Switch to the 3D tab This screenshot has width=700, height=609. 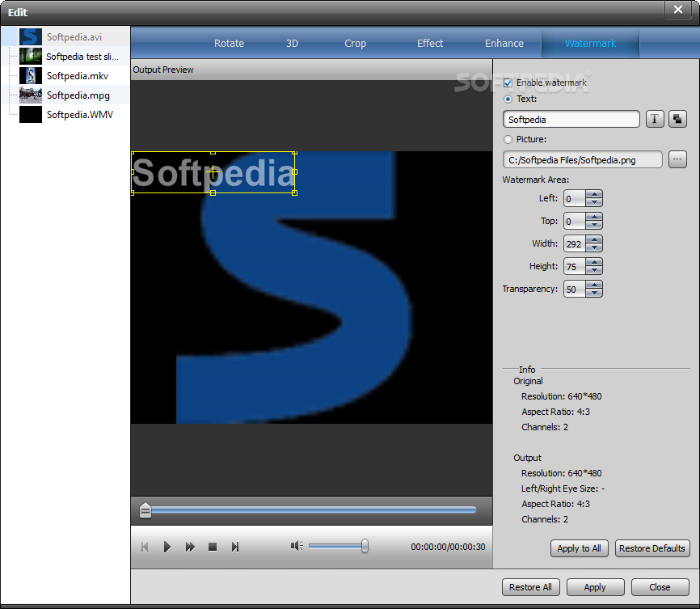[x=292, y=44]
